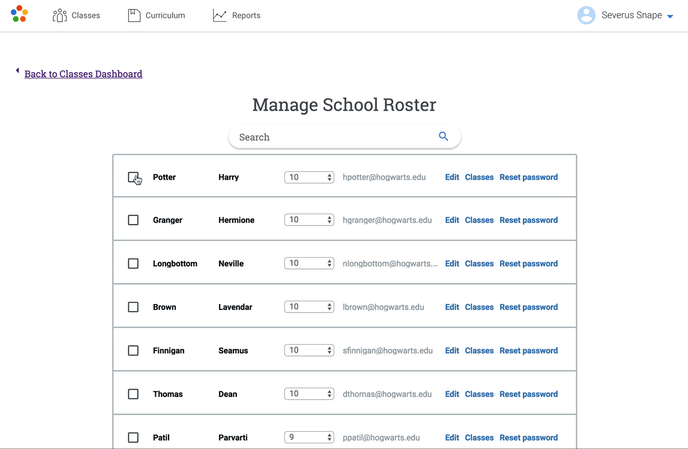Click the Manage School Roster heading
The height and width of the screenshot is (449, 688).
coord(344,105)
